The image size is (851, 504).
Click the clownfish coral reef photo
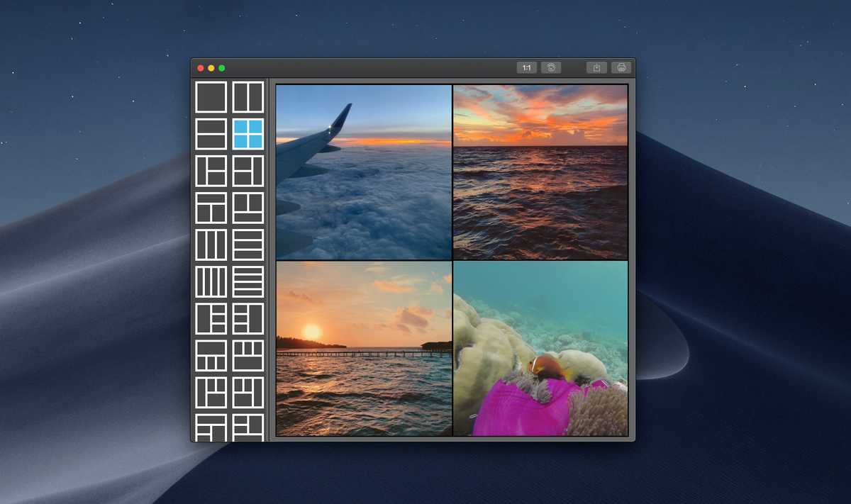click(540, 348)
